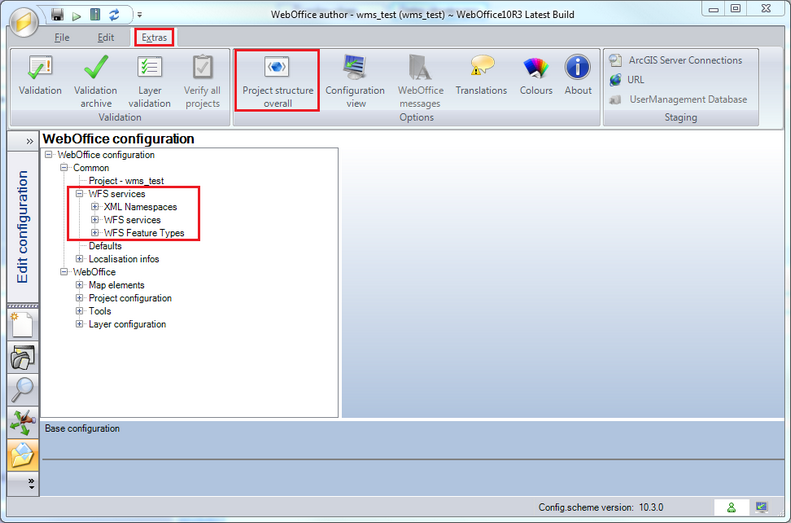Click the green user status icon

731,507
